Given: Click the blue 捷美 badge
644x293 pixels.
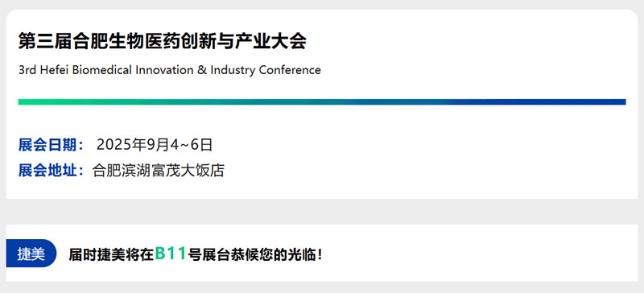Looking at the screenshot, I should pos(31,254).
